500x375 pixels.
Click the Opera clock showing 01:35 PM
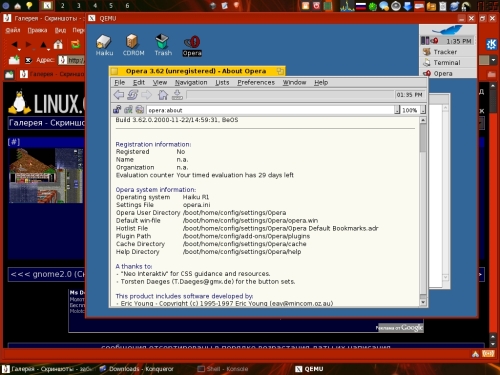tap(409, 95)
